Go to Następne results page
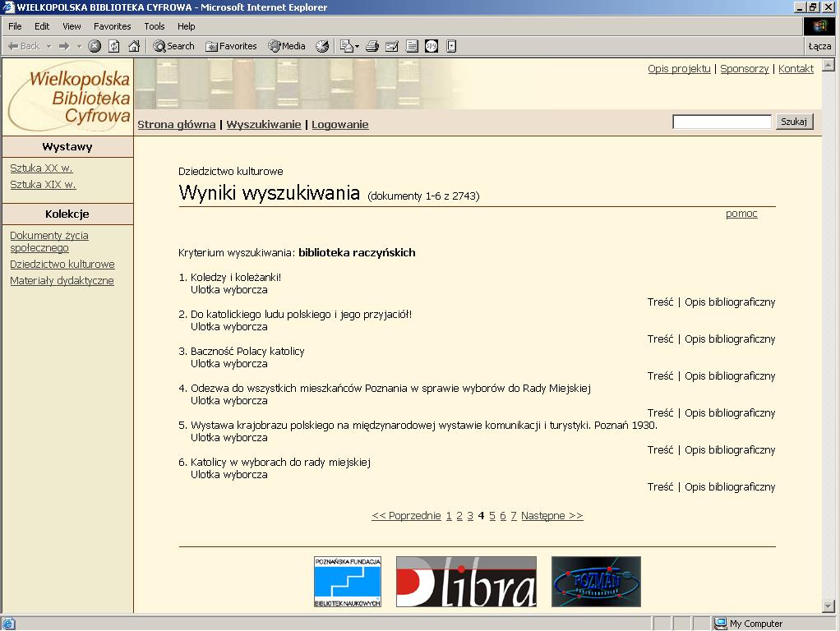Screen dimensions: 840x631 (x=552, y=516)
